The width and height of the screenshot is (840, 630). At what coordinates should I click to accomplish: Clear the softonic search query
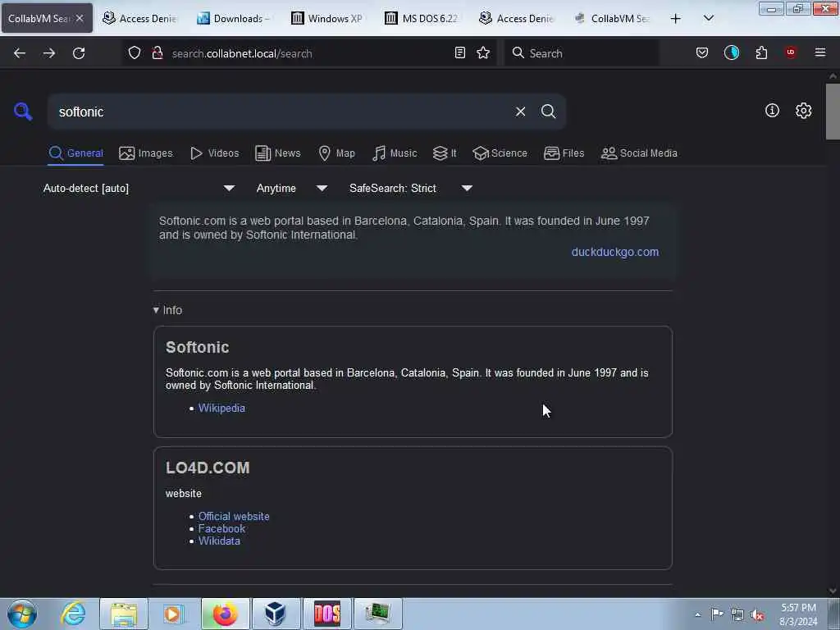520,112
